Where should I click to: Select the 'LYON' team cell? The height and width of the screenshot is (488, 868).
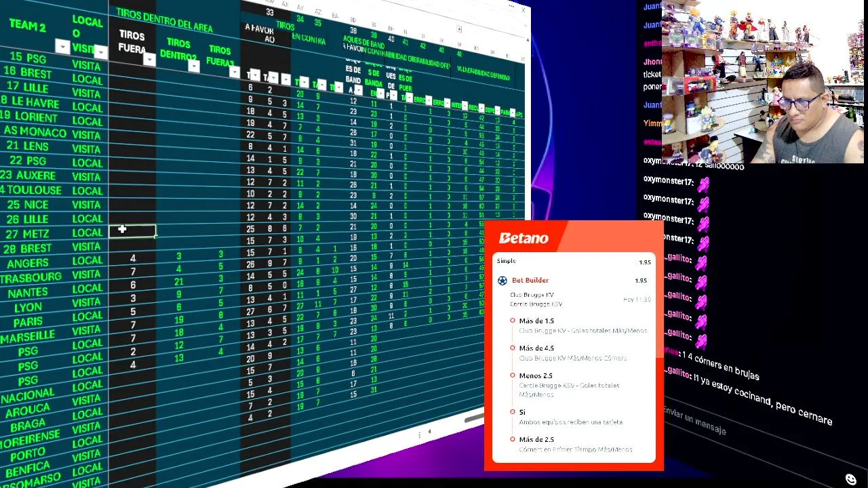[x=28, y=308]
